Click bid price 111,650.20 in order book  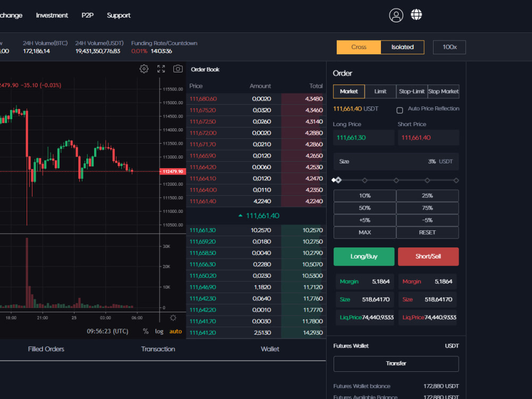[203, 276]
